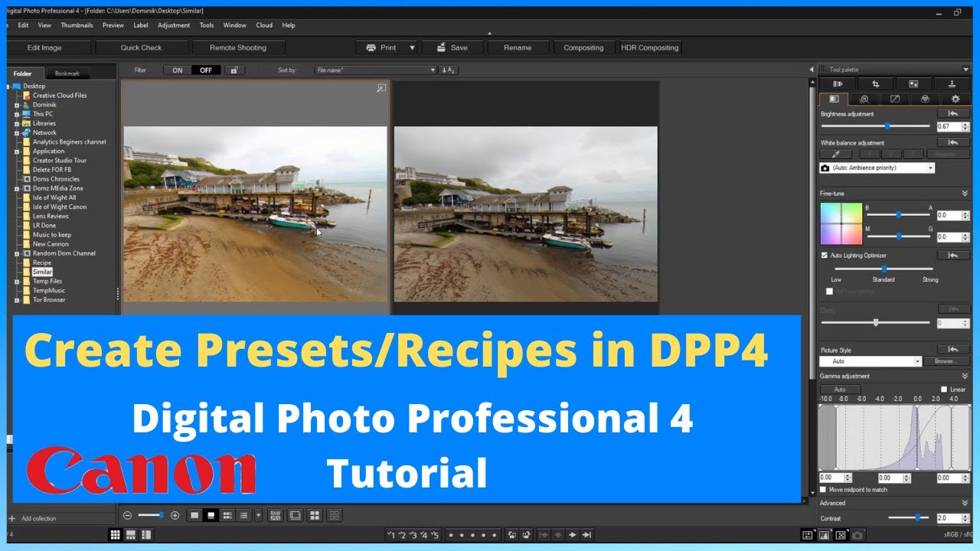Go to next image arrow
Screen dimensions: 980x551
pyautogui.click(x=572, y=535)
